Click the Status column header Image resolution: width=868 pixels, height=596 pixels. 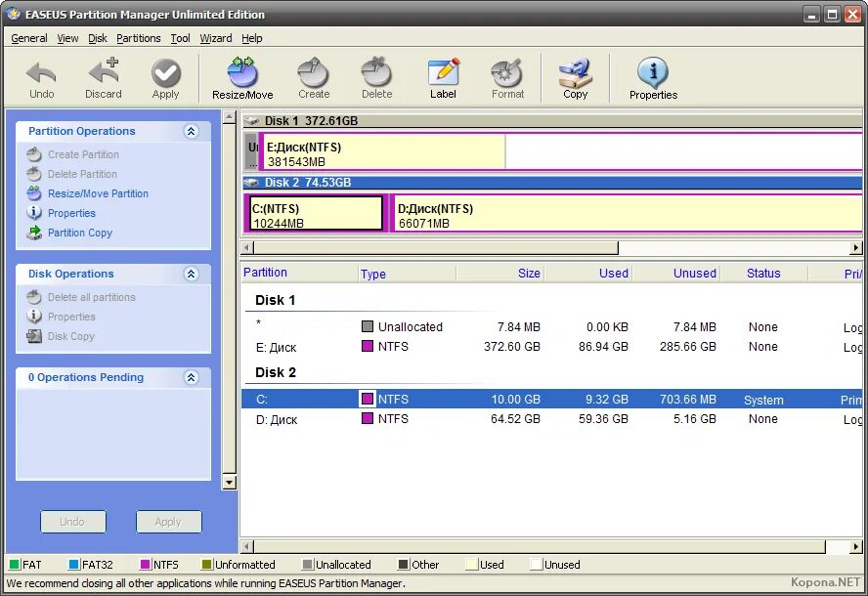click(764, 273)
